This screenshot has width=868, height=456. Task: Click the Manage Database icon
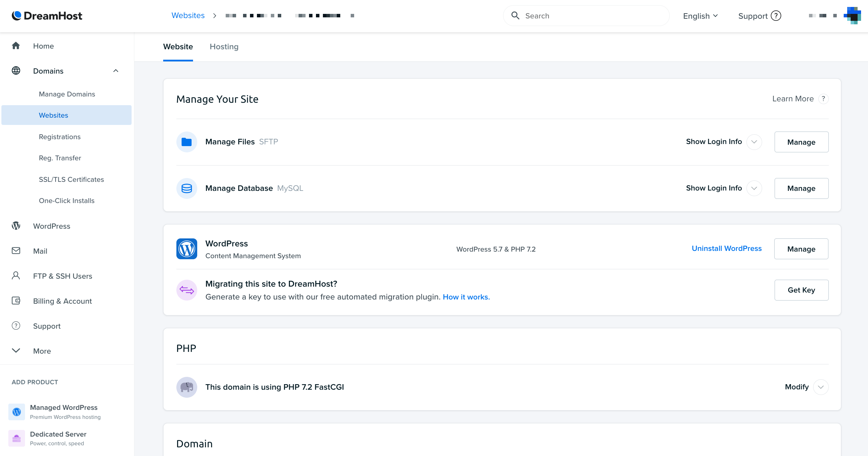(x=187, y=188)
